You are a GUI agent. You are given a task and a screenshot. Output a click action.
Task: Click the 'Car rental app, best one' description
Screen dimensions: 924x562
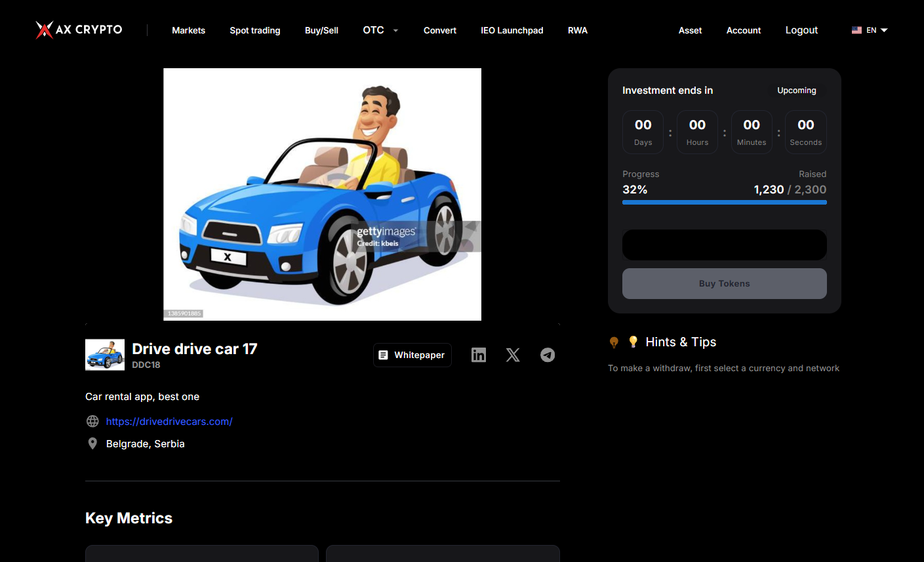[142, 397]
